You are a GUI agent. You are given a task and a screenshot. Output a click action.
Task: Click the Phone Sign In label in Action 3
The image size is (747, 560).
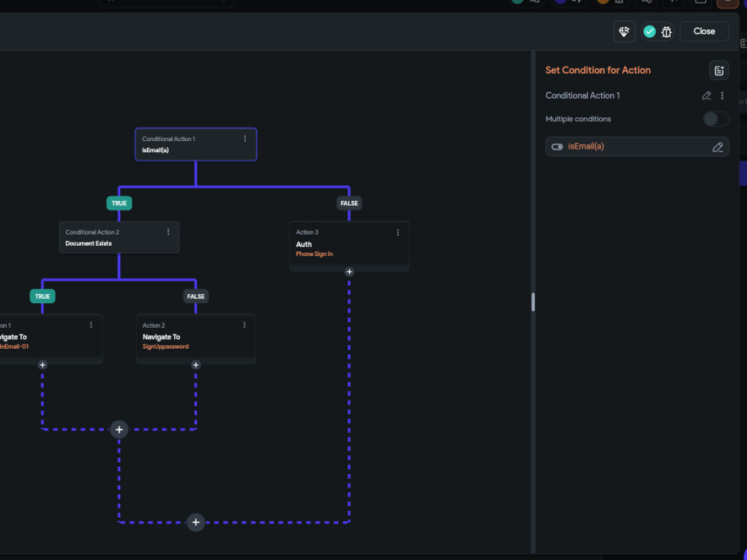click(x=314, y=255)
